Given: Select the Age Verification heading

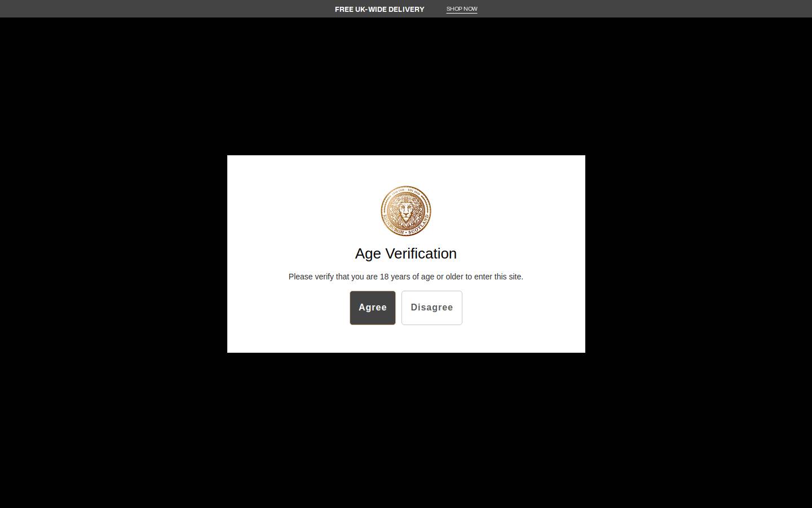Looking at the screenshot, I should (x=406, y=253).
